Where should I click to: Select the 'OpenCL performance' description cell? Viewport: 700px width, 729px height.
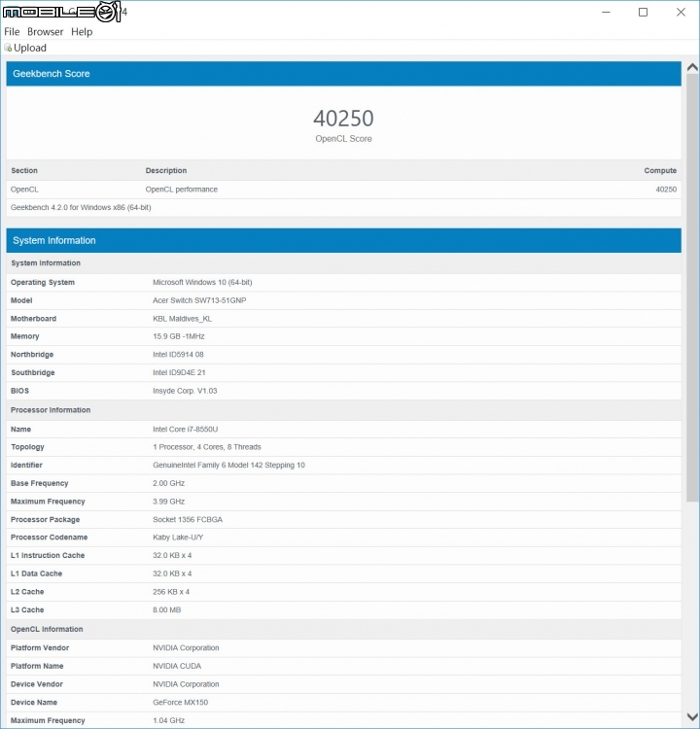(182, 190)
